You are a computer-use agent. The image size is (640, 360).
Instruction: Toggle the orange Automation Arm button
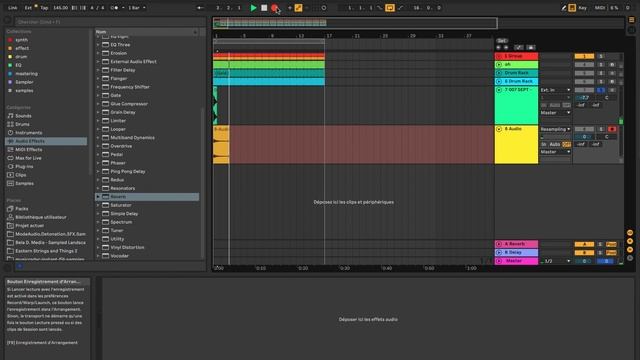point(298,8)
